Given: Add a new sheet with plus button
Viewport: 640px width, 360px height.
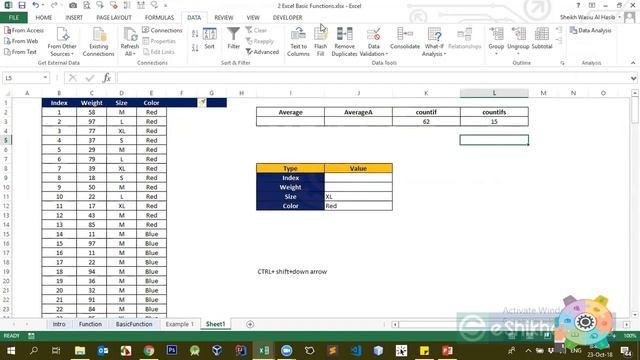Looking at the screenshot, I should click(250, 324).
